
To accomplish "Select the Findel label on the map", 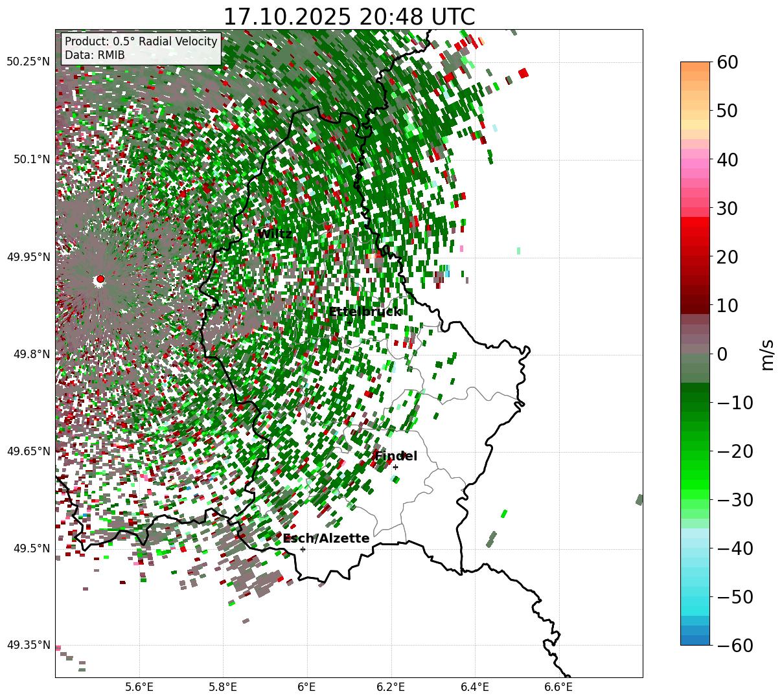I will pyautogui.click(x=396, y=456).
